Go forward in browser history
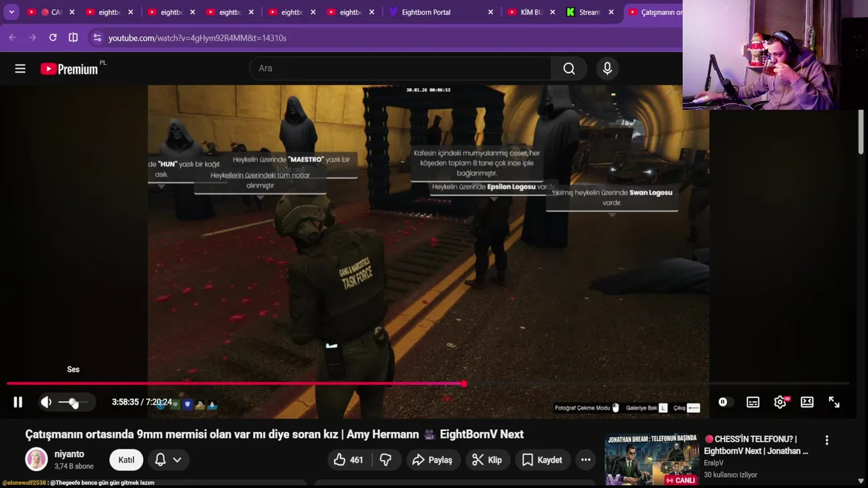This screenshot has width=868, height=488. click(33, 38)
